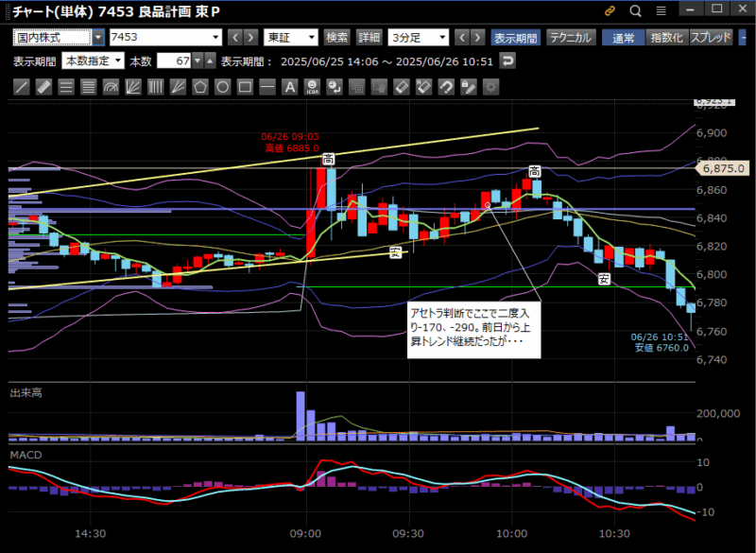Click the reset display period arrow icon
Viewport: 756px width, 553px height.
tap(507, 61)
